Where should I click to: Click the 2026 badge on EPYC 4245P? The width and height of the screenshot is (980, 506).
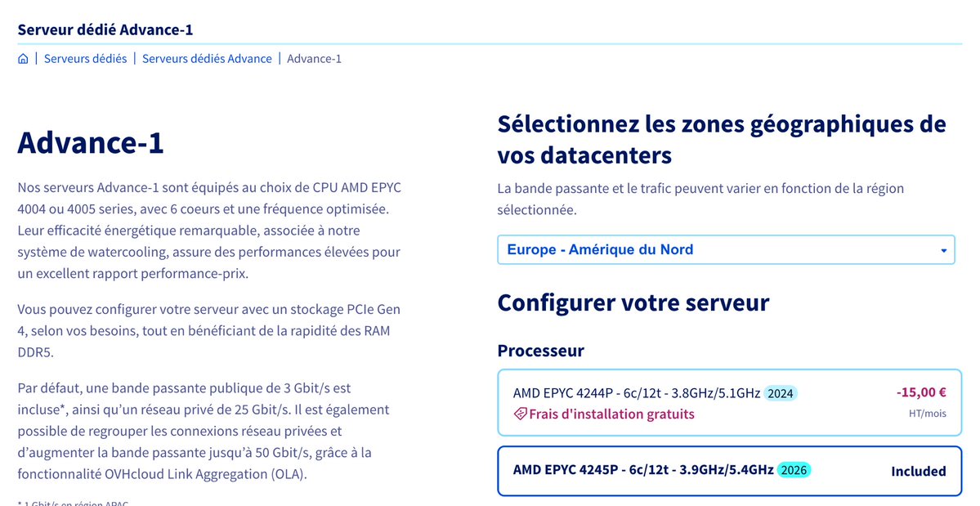794,470
